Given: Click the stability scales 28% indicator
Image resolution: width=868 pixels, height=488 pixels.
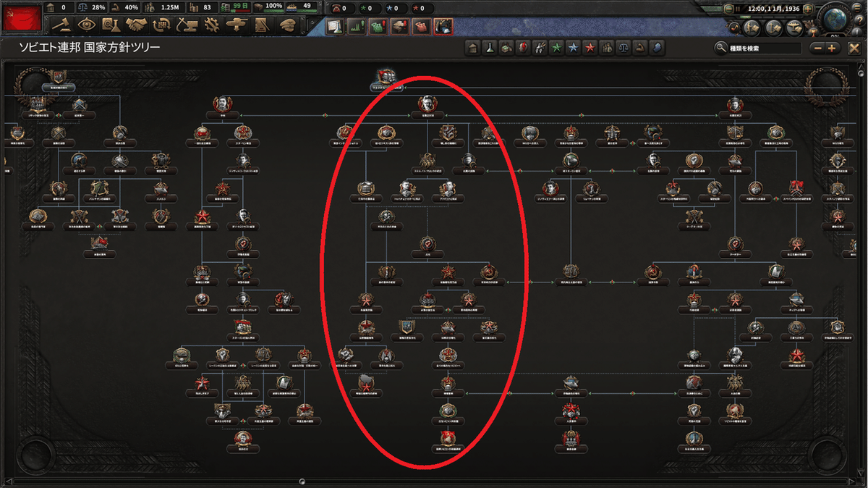Looking at the screenshot, I should [90, 7].
